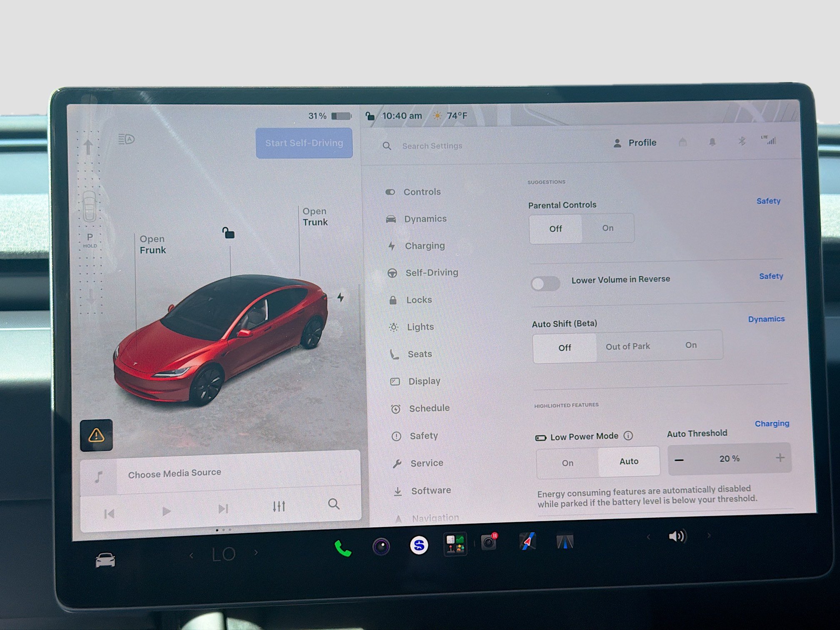
Task: Tap the Bluetooth icon in settings header
Action: [742, 141]
